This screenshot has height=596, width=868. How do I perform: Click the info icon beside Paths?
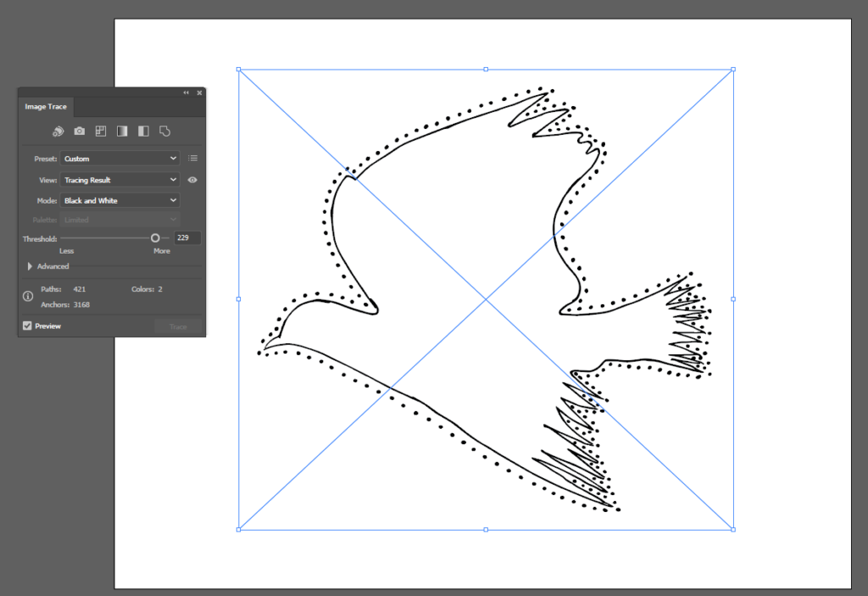(28, 297)
